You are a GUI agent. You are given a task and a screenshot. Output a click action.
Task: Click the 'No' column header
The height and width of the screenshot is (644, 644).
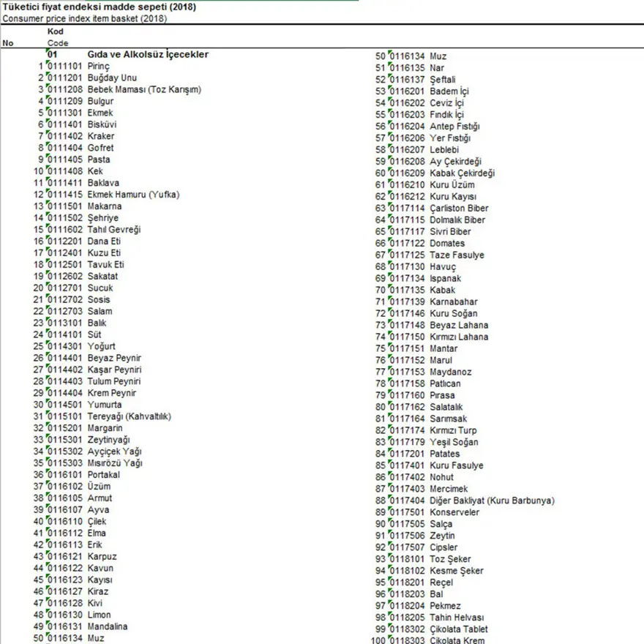(x=8, y=43)
